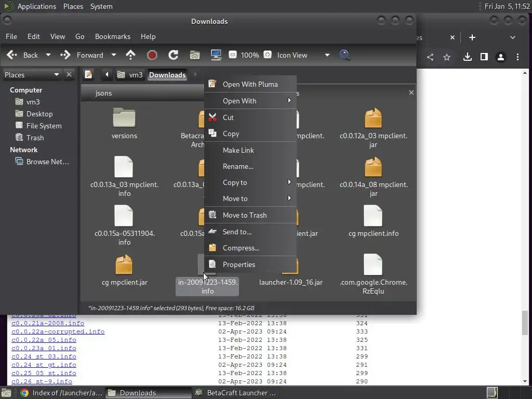
Task: Switch to BetaCraft Launcher in taskbar
Action: 236,393
